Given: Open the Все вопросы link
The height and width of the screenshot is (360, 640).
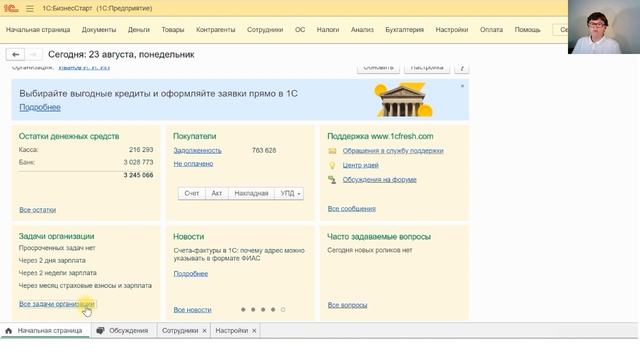Looking at the screenshot, I should point(347,305).
